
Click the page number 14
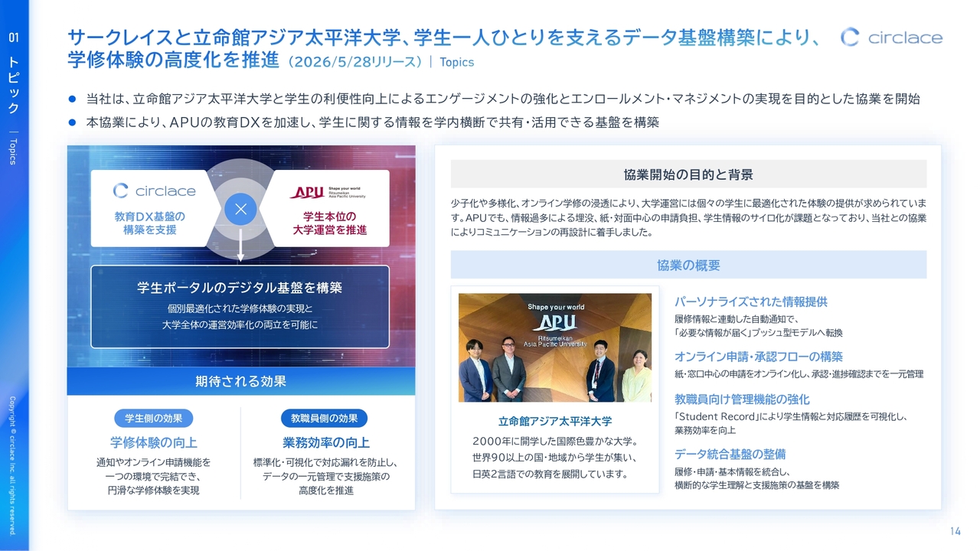(x=955, y=532)
